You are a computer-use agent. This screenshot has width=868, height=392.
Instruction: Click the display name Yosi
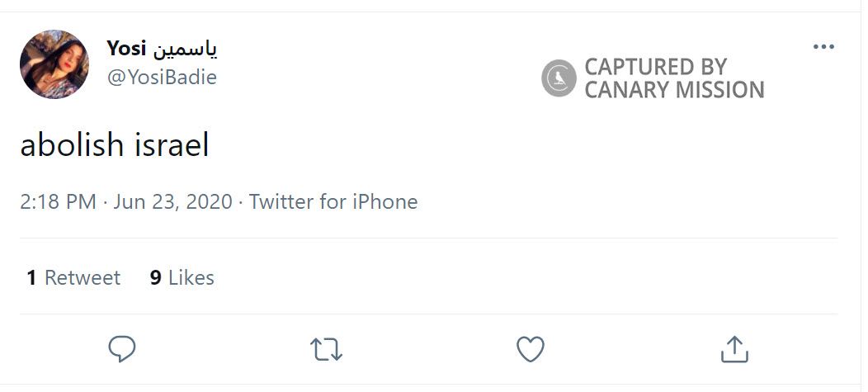pos(125,49)
